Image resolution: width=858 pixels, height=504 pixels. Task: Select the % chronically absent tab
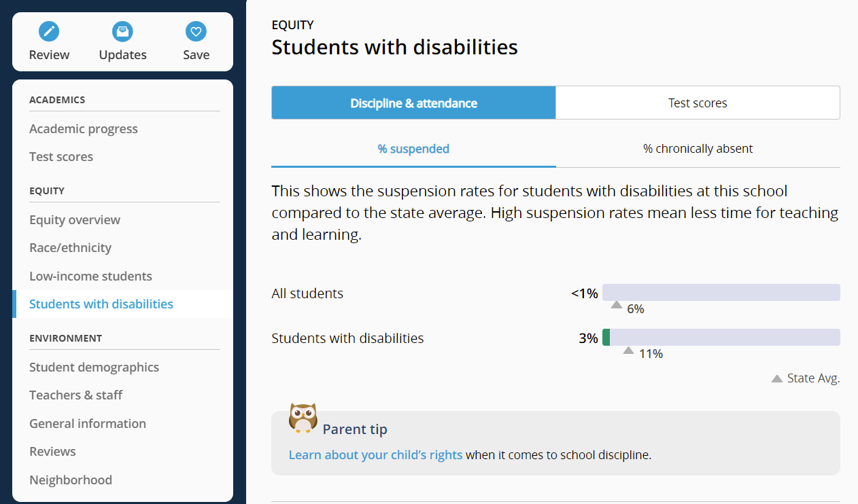(x=698, y=148)
